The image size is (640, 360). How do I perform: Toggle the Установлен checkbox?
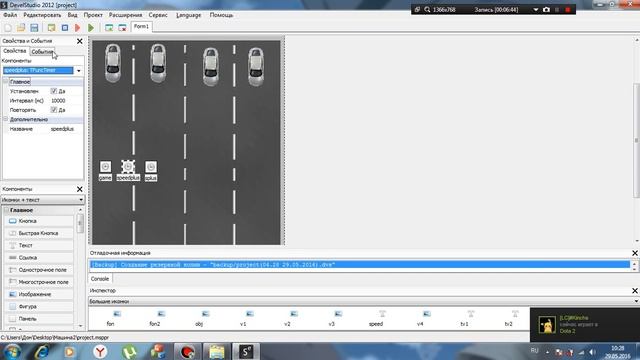53,91
